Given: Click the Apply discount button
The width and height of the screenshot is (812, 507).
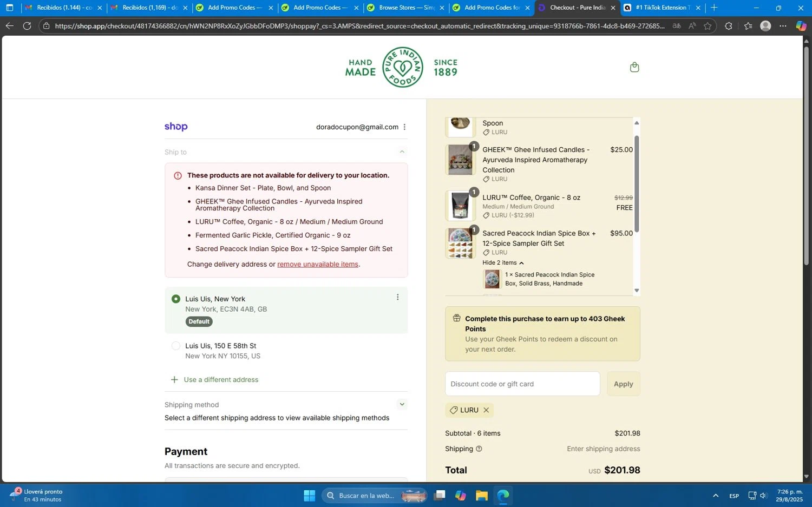Looking at the screenshot, I should coord(623,384).
